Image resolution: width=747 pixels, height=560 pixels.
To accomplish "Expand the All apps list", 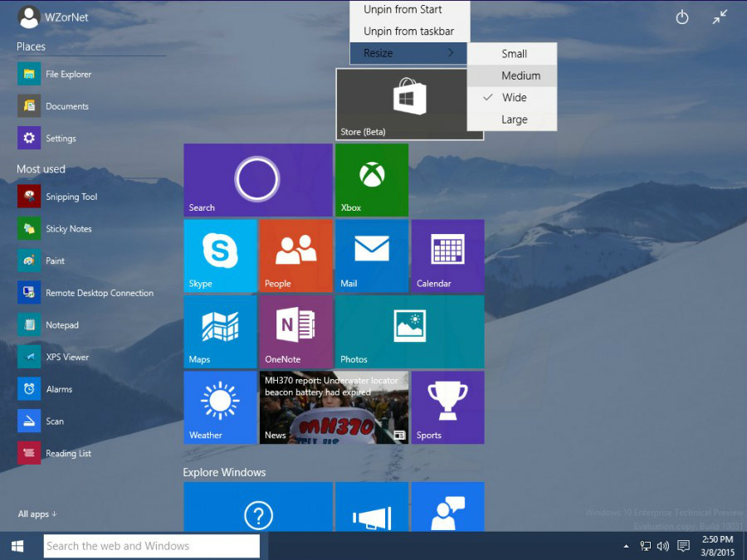I will tap(37, 514).
